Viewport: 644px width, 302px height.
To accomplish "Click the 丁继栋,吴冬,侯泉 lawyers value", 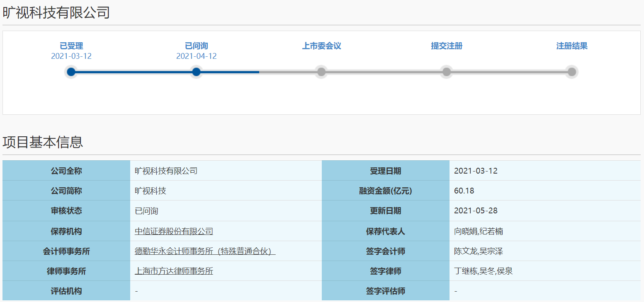I will coord(484,271).
